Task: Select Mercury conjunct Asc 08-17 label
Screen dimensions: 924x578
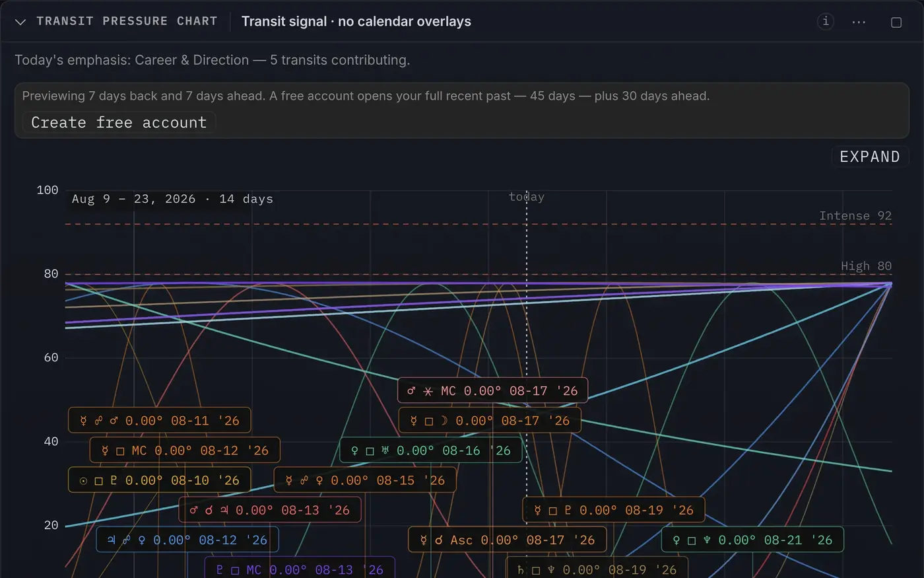Action: pyautogui.click(x=507, y=540)
